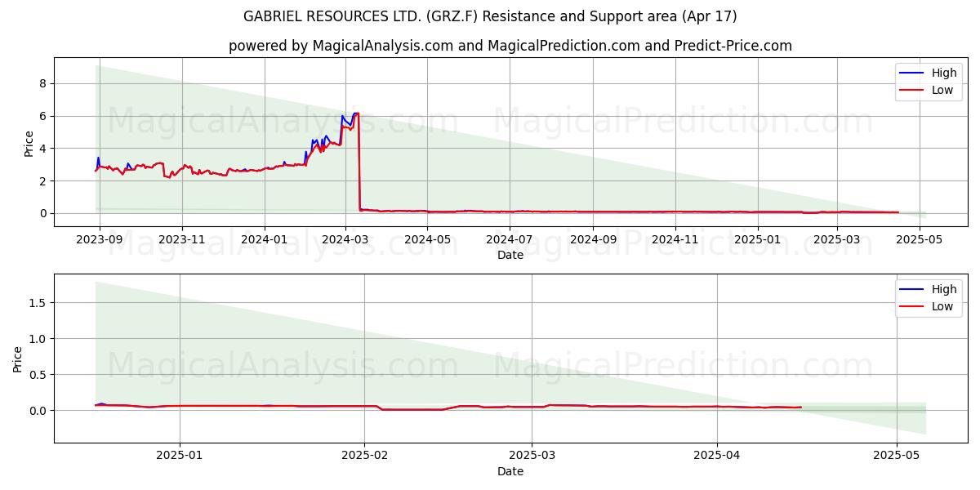Image resolution: width=980 pixels, height=490 pixels.
Task: Click the price value 2 on top axis
Action: click(44, 180)
